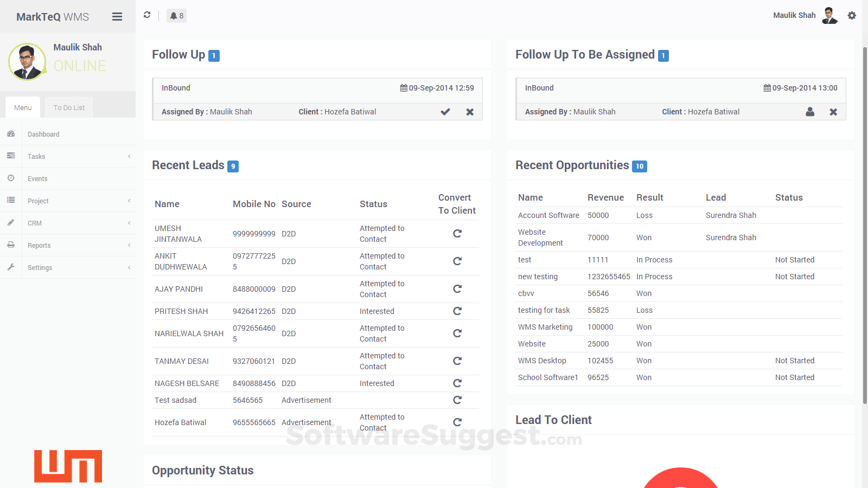The image size is (868, 488).
Task: Open Events from the sidebar
Action: pyautogui.click(x=68, y=178)
